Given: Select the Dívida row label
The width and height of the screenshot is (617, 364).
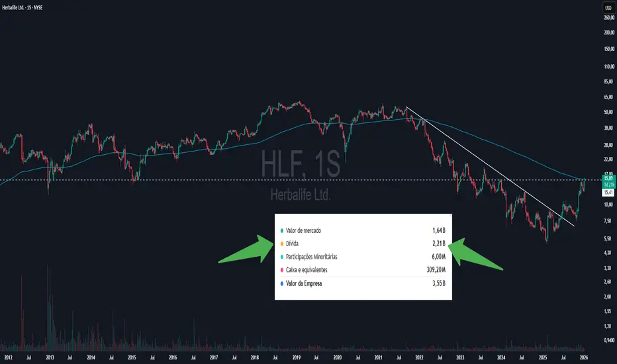Looking at the screenshot, I should (x=292, y=244).
